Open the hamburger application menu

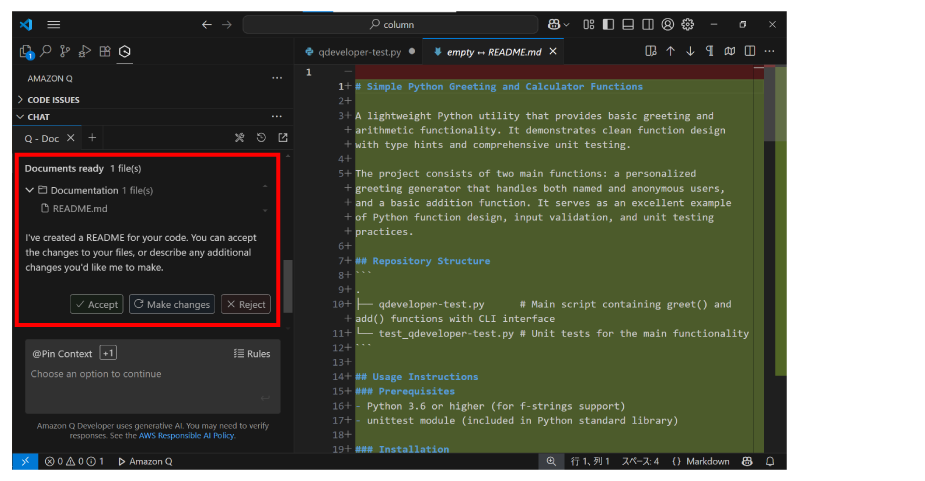(x=54, y=24)
